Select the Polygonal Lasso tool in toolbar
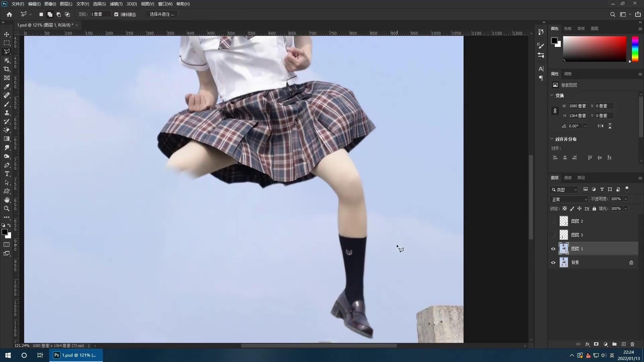Image resolution: width=644 pixels, height=362 pixels. pyautogui.click(x=7, y=52)
